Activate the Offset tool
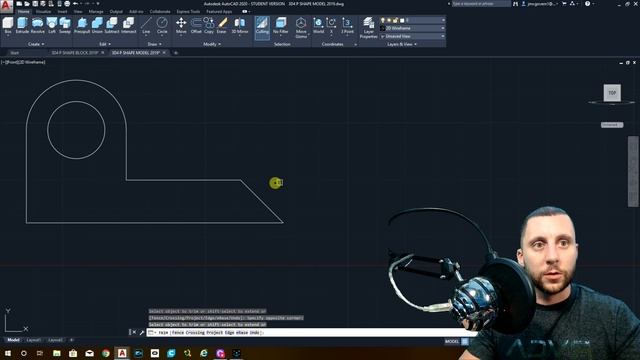 [196, 25]
